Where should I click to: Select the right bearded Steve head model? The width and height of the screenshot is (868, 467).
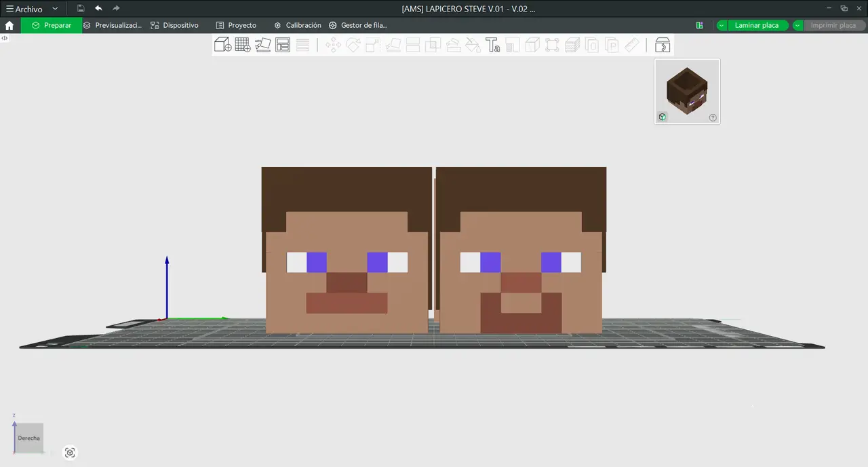(521, 250)
